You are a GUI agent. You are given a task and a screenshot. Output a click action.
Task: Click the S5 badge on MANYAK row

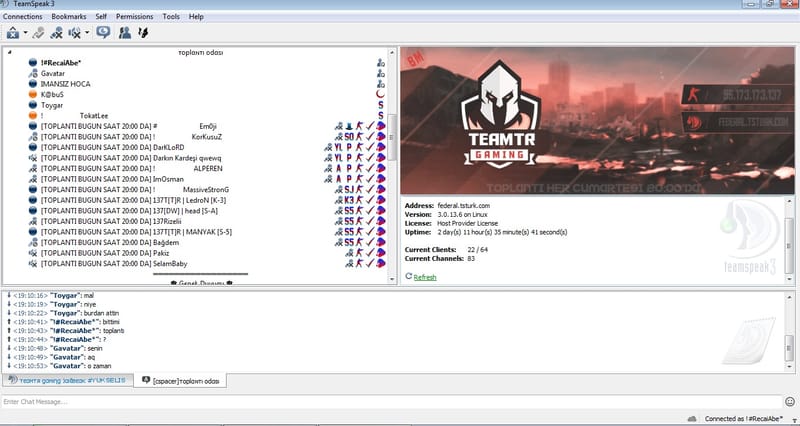coord(349,232)
